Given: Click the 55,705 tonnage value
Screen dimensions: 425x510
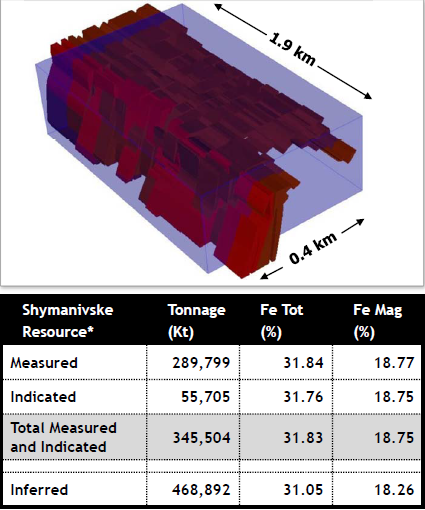Looking at the screenshot, I should [x=206, y=397].
